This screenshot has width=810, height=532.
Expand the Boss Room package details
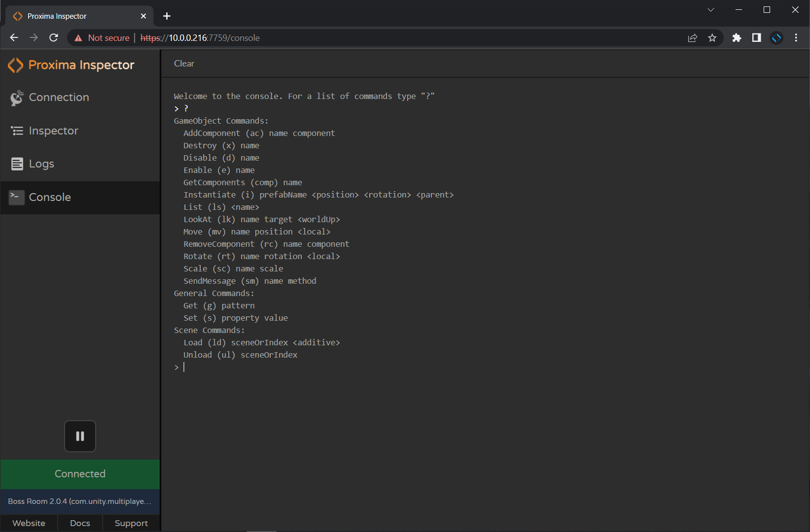[x=80, y=501]
